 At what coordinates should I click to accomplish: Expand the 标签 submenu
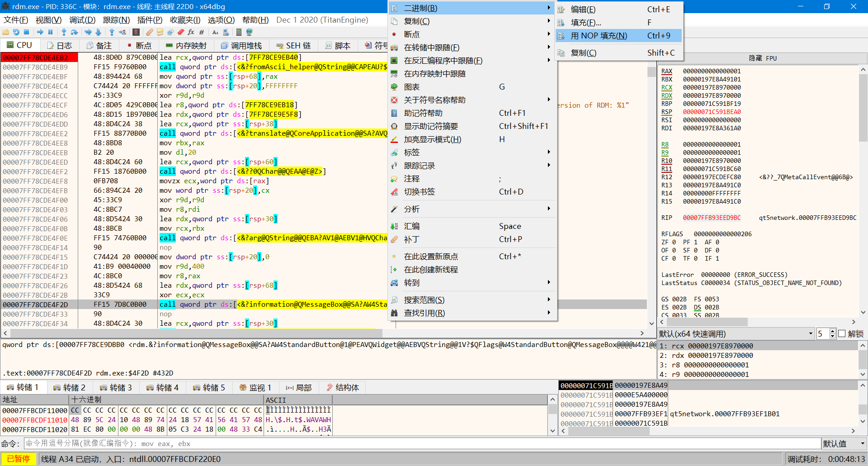pyautogui.click(x=472, y=152)
